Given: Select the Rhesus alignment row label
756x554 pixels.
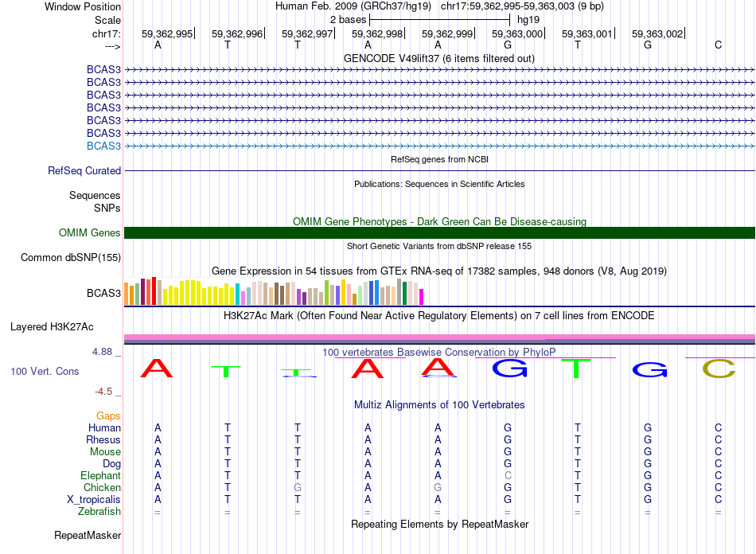Looking at the screenshot, I should tap(103, 439).
